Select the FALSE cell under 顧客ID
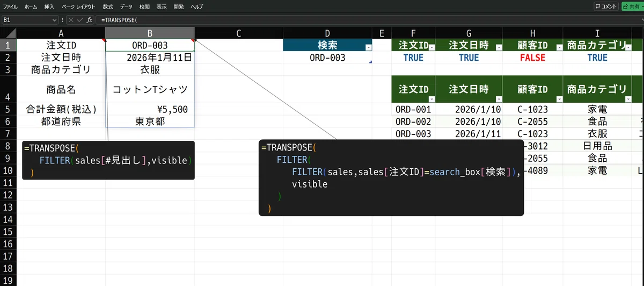644x286 pixels. point(532,58)
